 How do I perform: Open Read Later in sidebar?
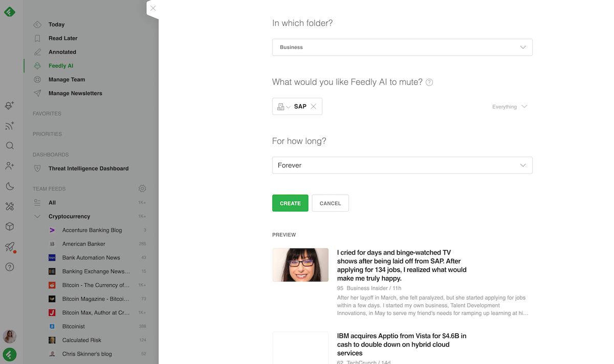click(63, 38)
